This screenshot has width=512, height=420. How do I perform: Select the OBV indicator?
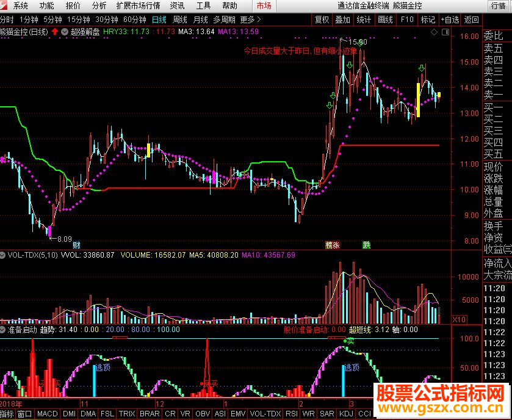(203, 414)
